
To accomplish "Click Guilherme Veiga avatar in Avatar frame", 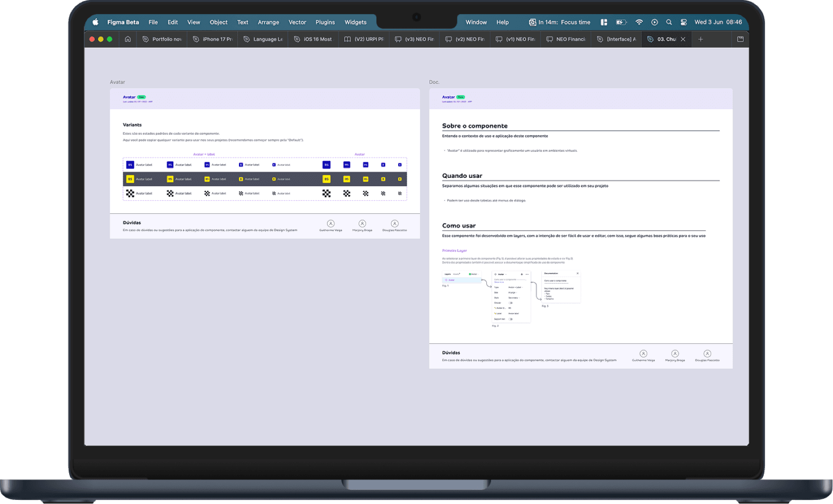I will [331, 224].
